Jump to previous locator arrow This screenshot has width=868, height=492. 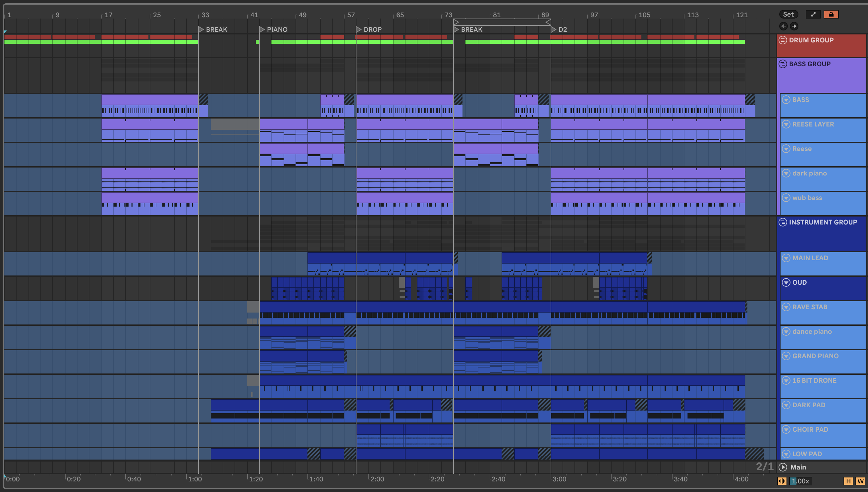click(x=783, y=26)
